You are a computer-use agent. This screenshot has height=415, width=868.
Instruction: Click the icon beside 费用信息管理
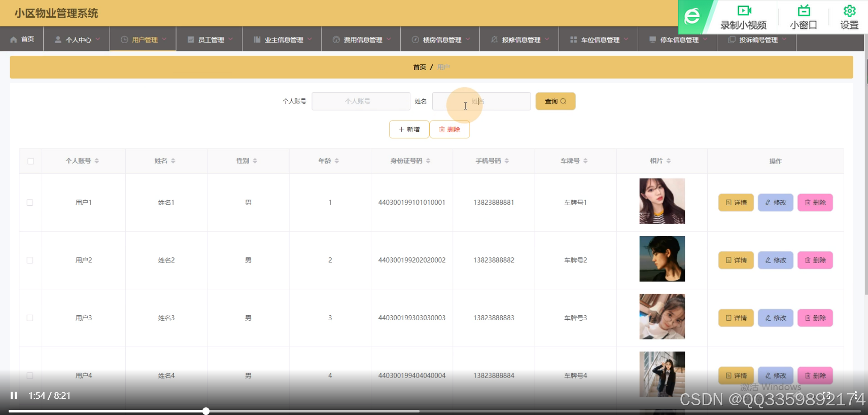pos(336,40)
